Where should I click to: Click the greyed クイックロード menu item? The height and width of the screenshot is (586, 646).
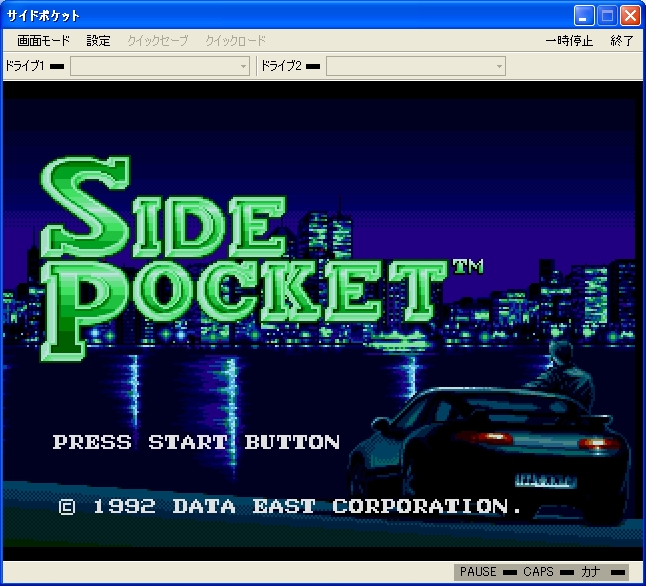(x=235, y=40)
